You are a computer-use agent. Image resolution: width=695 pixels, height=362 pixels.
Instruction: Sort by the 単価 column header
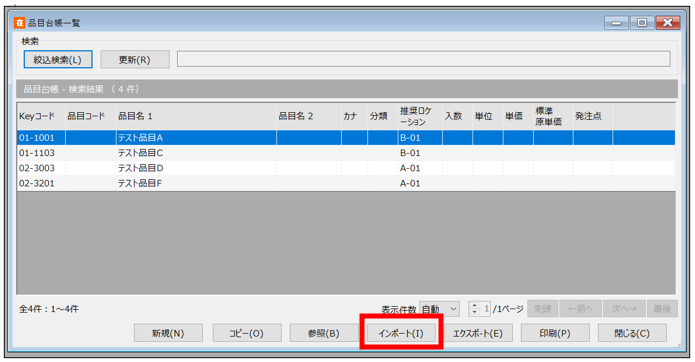point(518,116)
